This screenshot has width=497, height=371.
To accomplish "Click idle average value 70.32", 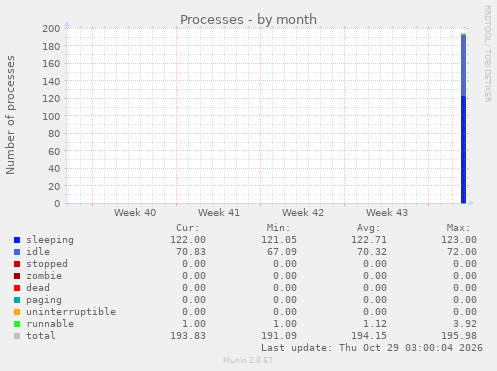I will point(372,252).
